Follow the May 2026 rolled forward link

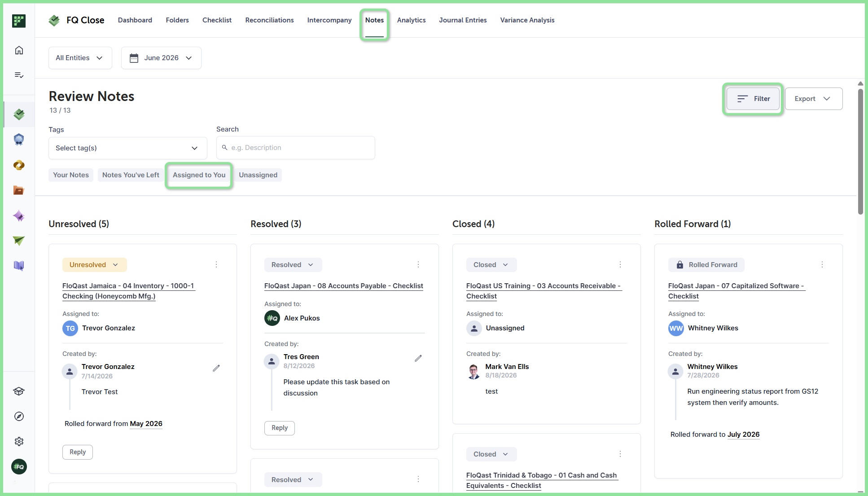click(146, 424)
